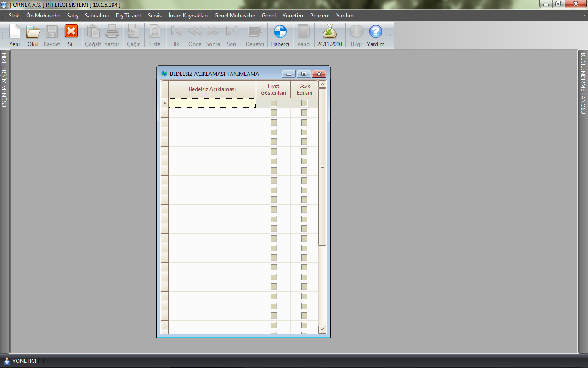Tick first row Sevk Edilsin checkbox
The image size is (588, 368).
coord(304,103)
